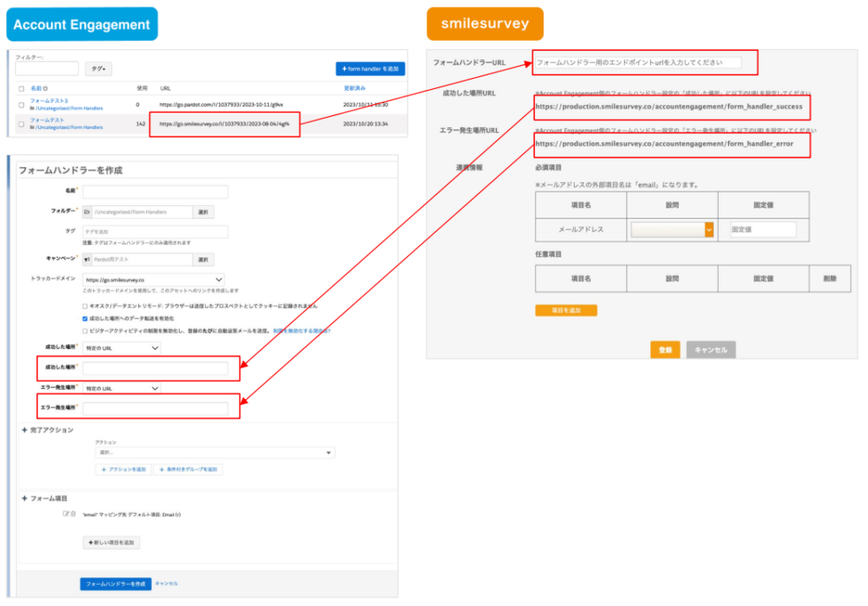Click 選択 button next to フォルダー field
868x606 pixels.
click(x=203, y=212)
